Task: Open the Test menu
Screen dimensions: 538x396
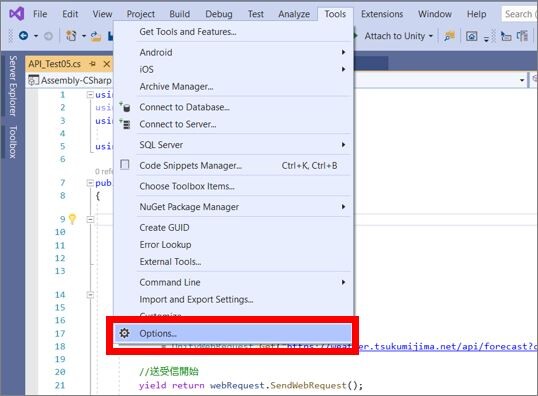Action: 256,14
